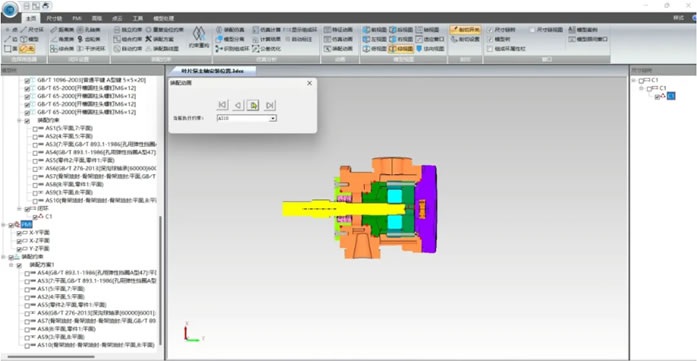Click the play button in the 装配动画 dialog
This screenshot has height=361, width=697.
253,105
